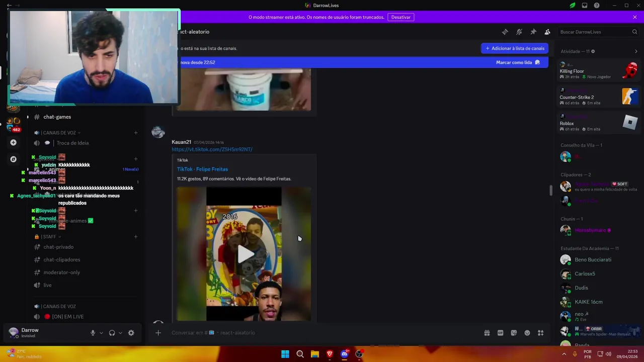Viewport: 644px width, 362px height.
Task: Click Adicionar à lista de canais button
Action: pyautogui.click(x=515, y=48)
